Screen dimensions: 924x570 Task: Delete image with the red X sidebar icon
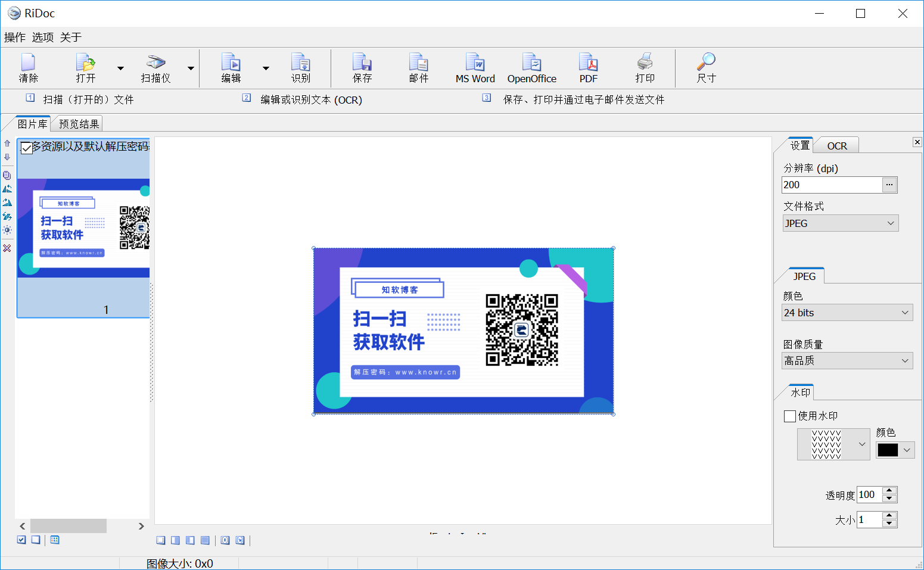tap(7, 248)
